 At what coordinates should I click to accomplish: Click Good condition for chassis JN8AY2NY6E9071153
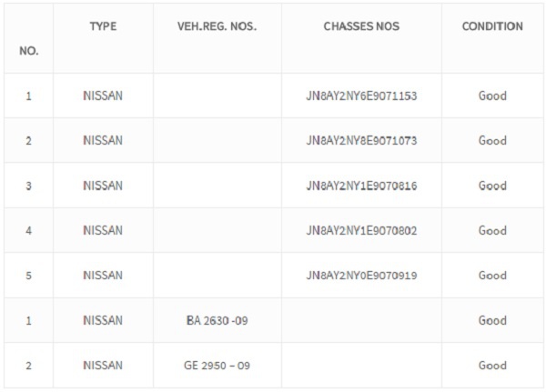click(x=492, y=95)
